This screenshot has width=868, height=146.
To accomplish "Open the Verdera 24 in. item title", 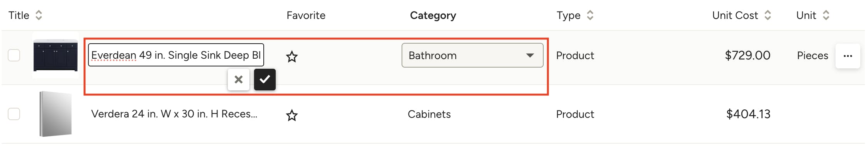I will tap(174, 114).
